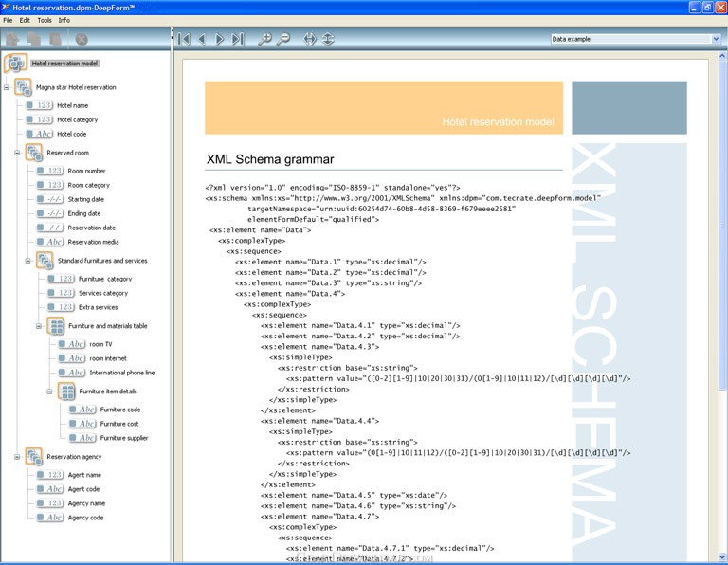Collapse Furniture item details node
Image resolution: width=728 pixels, height=565 pixels.
pos(49,392)
